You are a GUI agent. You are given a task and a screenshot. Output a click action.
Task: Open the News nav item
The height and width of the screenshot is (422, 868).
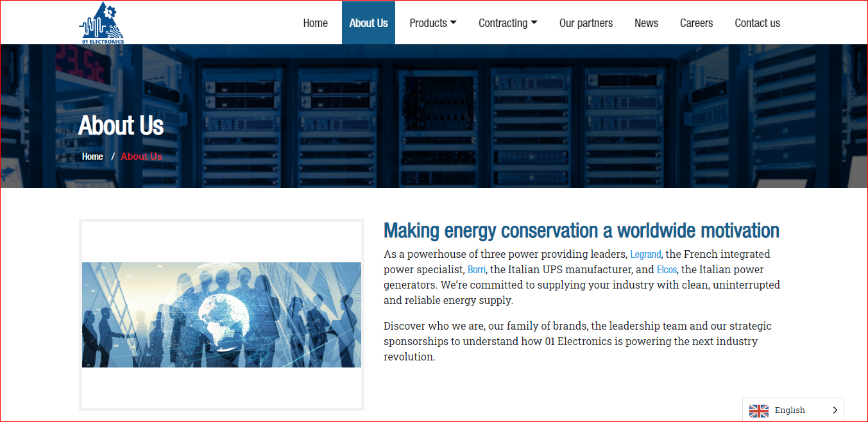(646, 23)
